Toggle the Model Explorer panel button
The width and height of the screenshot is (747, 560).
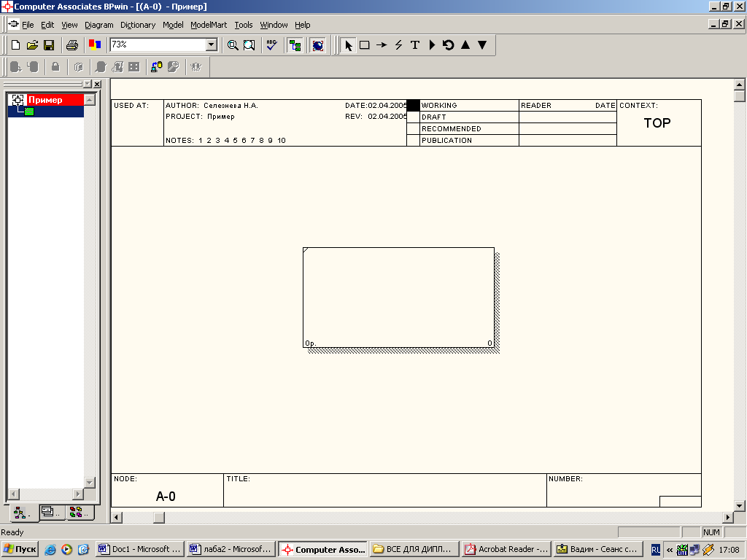pyautogui.click(x=295, y=45)
